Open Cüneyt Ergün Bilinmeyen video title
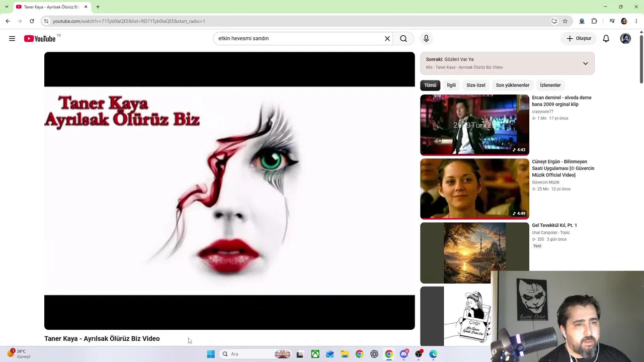 563,168
